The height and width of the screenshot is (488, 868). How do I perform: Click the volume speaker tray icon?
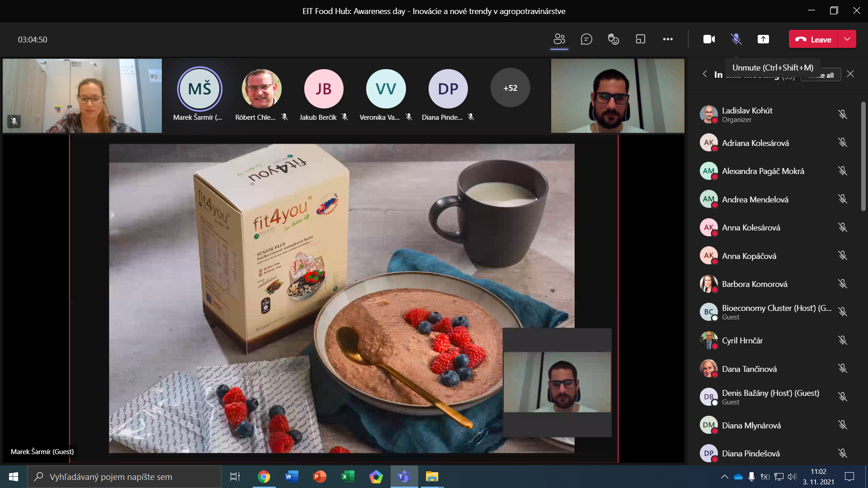coord(792,477)
